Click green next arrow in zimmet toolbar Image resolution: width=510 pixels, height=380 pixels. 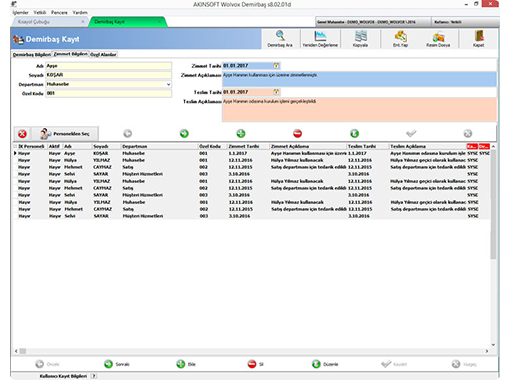pyautogui.click(x=184, y=134)
